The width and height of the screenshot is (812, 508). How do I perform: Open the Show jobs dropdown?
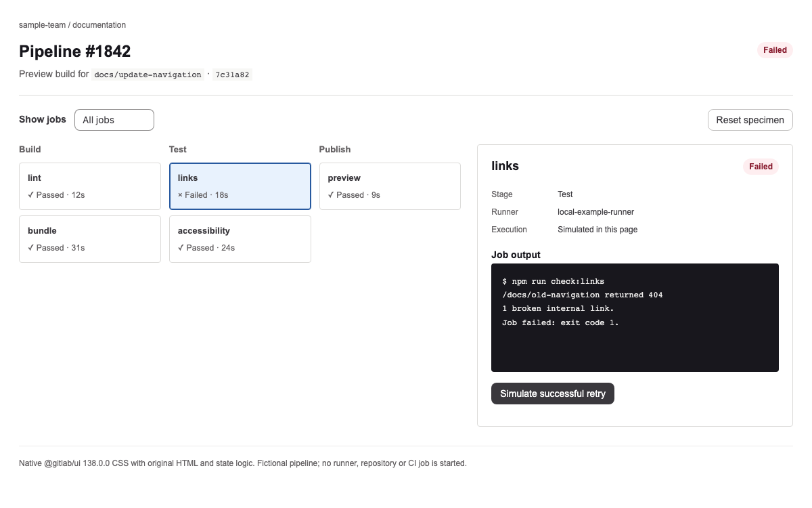coord(114,120)
